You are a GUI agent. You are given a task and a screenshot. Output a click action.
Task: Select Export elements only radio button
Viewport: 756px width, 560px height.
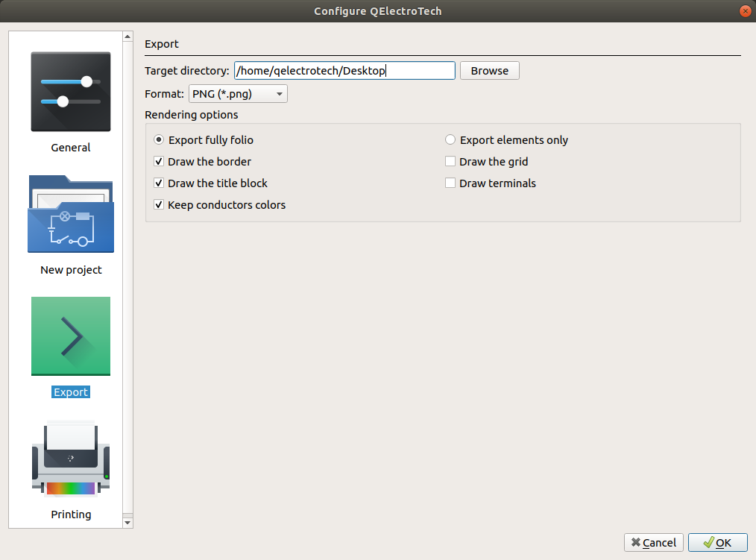click(450, 140)
